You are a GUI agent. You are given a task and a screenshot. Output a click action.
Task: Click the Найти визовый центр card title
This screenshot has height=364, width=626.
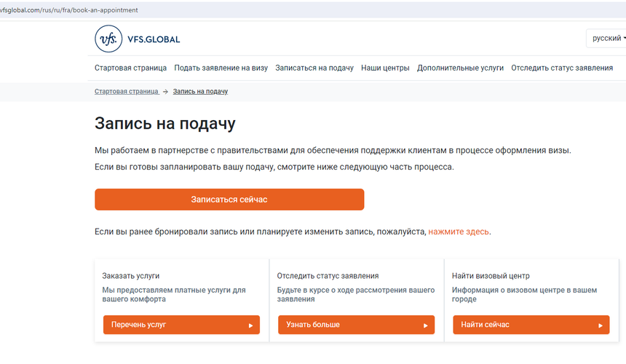491,276
